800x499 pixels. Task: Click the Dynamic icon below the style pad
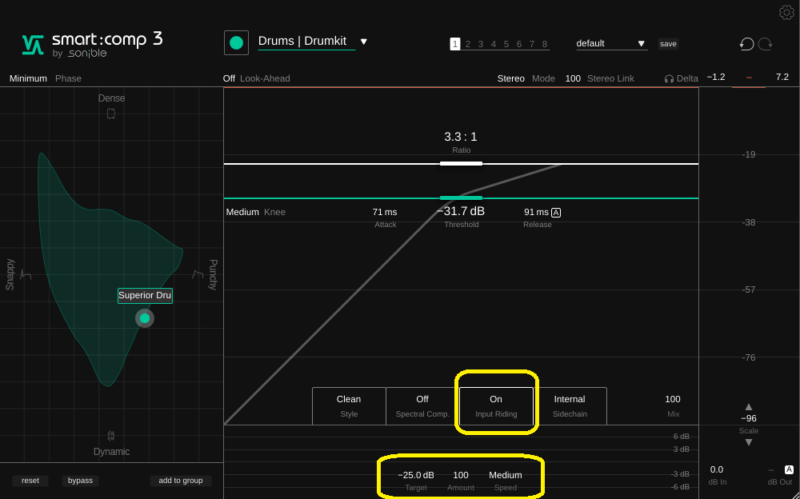tap(111, 436)
